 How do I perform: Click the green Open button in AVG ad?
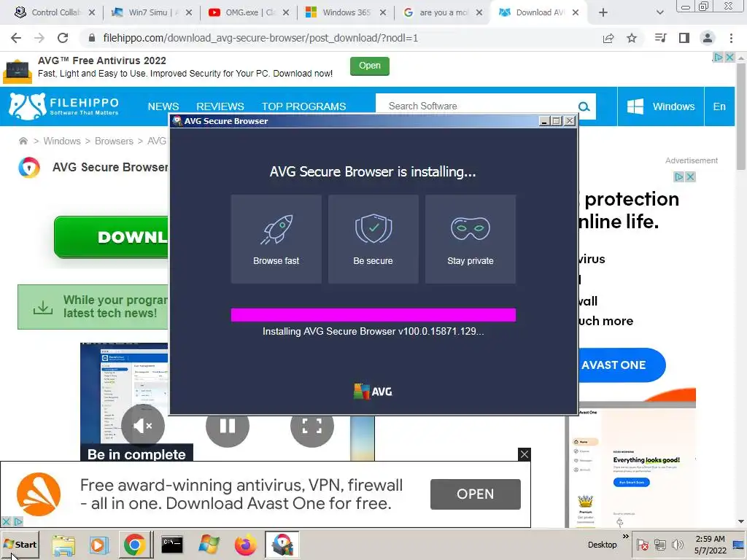pos(370,66)
